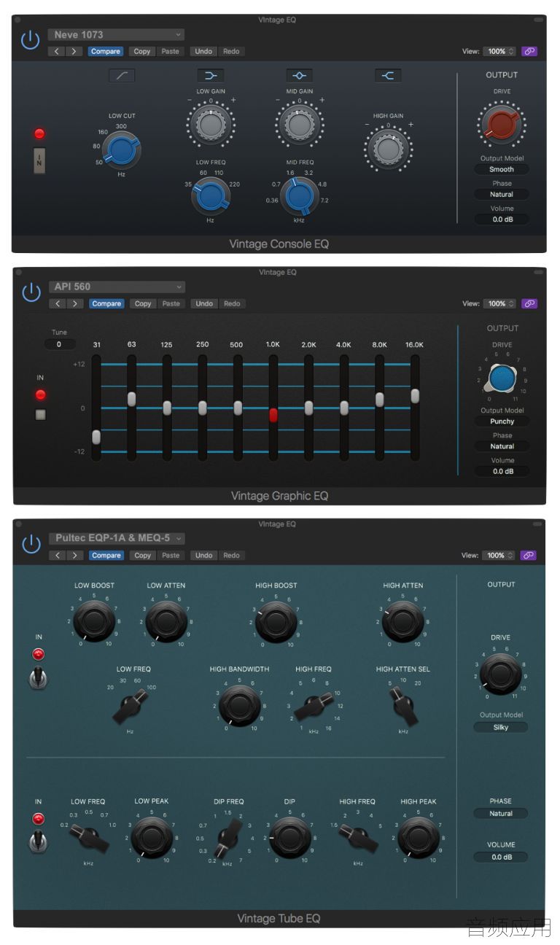The width and height of the screenshot is (560, 945).
Task: Toggle power button of Pultec EQP-1A plugin
Action: [x=31, y=544]
